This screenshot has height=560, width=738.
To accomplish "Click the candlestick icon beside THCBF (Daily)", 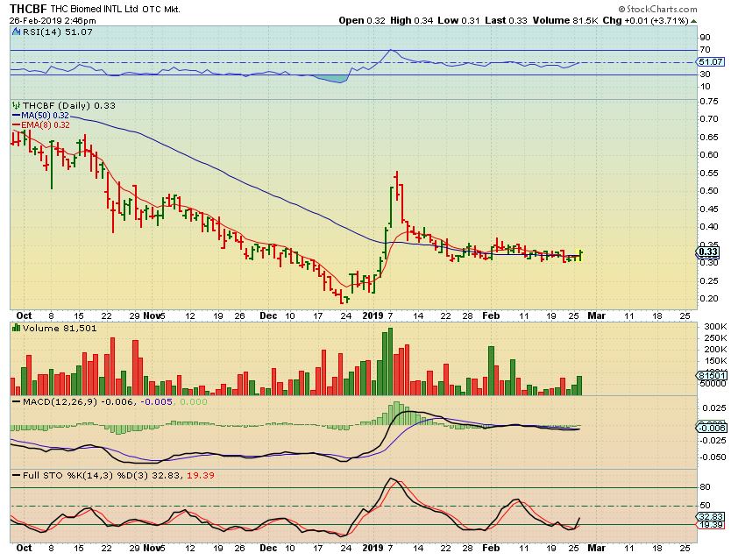I will coord(16,106).
